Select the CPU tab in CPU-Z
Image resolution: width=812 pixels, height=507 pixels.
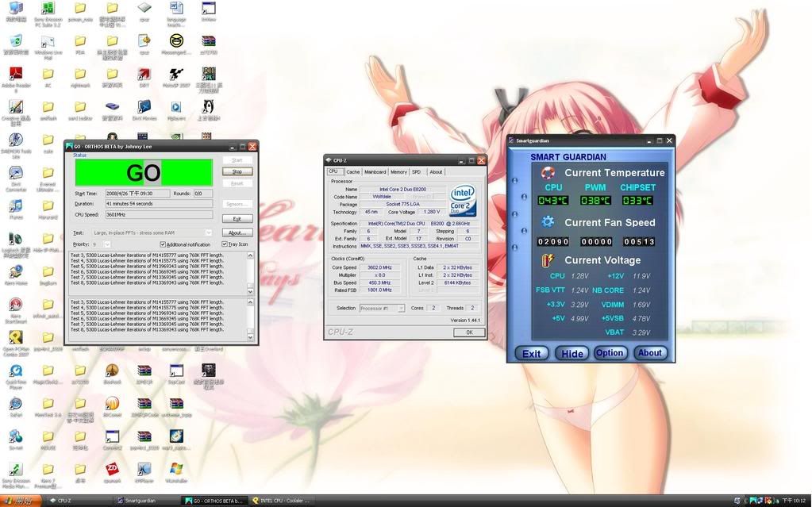[333, 171]
